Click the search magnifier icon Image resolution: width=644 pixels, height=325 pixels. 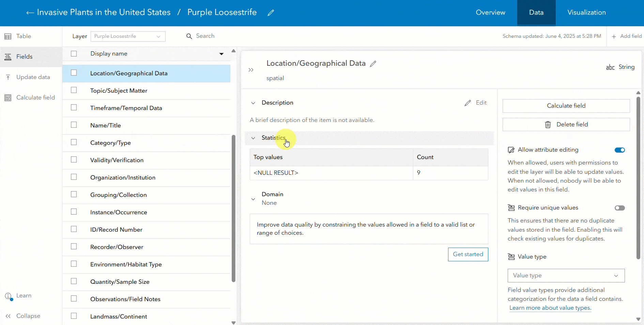[x=189, y=36]
